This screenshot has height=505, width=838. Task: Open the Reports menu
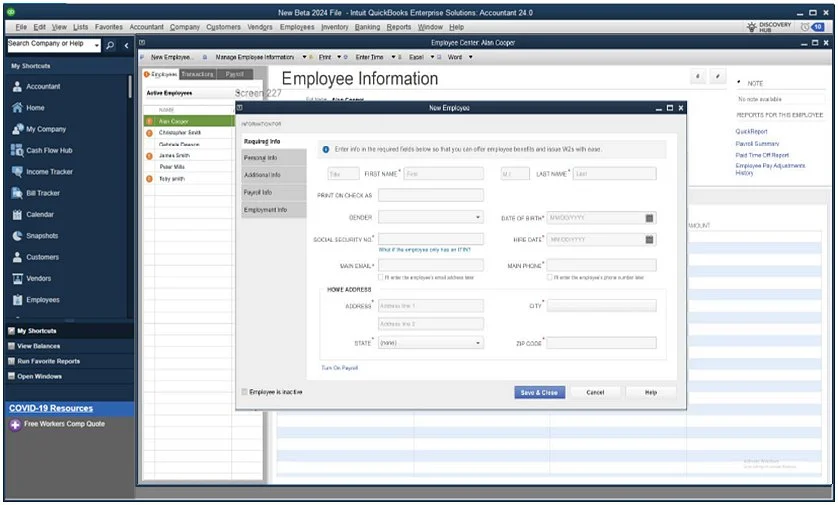[x=399, y=27]
